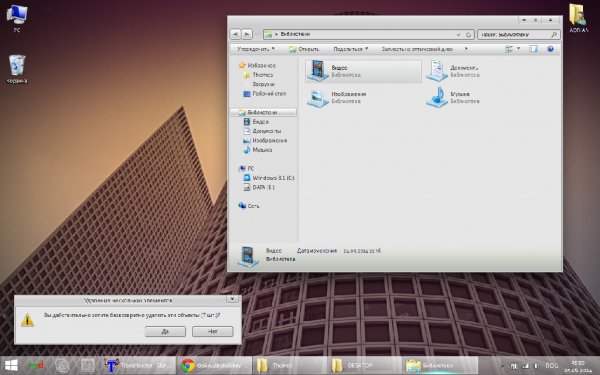Viewport: 600px width, 375px height.
Task: Go back with the Explorer back arrow
Action: pos(235,34)
